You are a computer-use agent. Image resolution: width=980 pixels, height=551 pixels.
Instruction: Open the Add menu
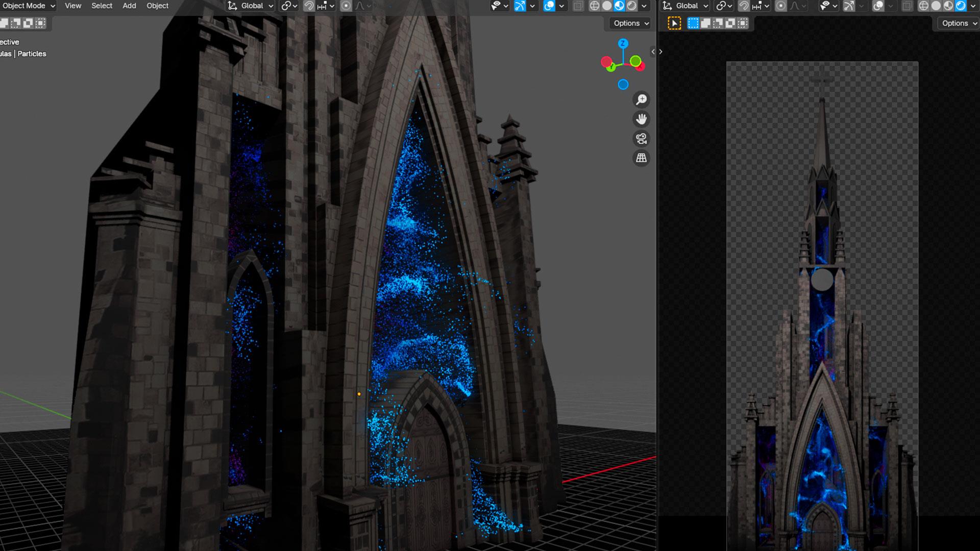point(129,6)
